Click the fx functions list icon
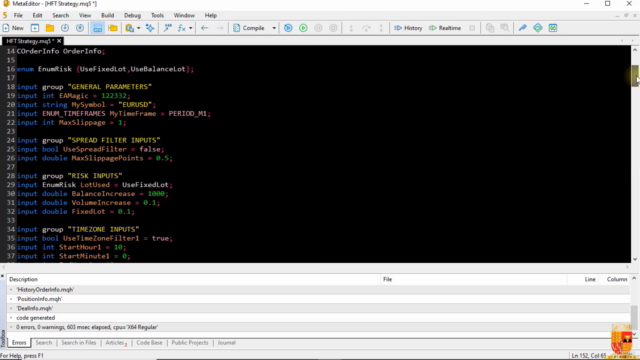Image resolution: width=640 pixels, height=360 pixels. [x=182, y=28]
